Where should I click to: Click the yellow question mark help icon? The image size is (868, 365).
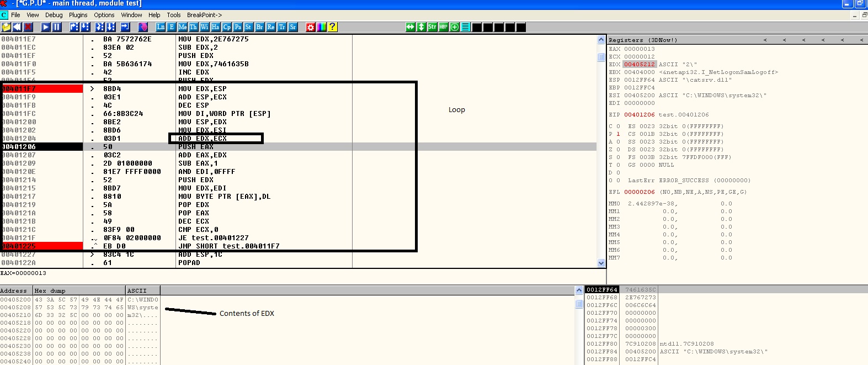[x=332, y=27]
